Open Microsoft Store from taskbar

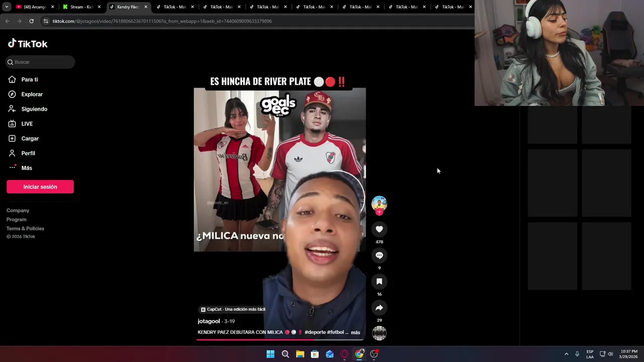314,354
